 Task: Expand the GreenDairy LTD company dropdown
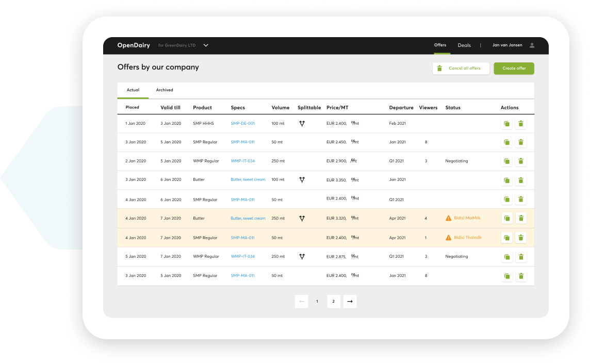pyautogui.click(x=206, y=45)
